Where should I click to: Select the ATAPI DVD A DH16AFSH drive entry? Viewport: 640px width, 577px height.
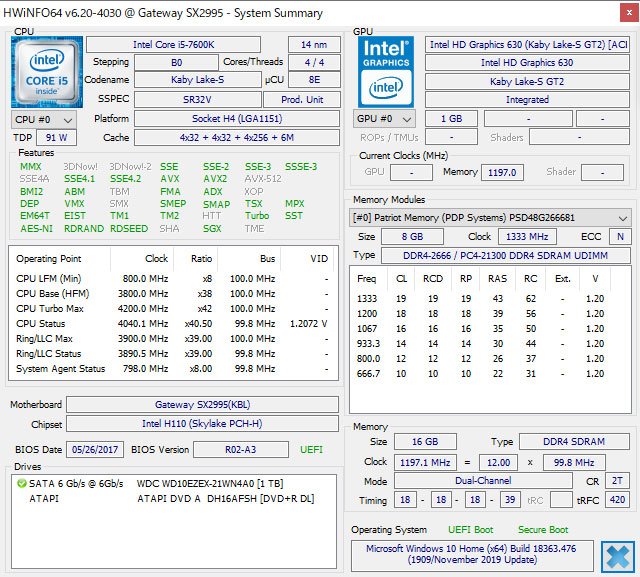[225, 499]
